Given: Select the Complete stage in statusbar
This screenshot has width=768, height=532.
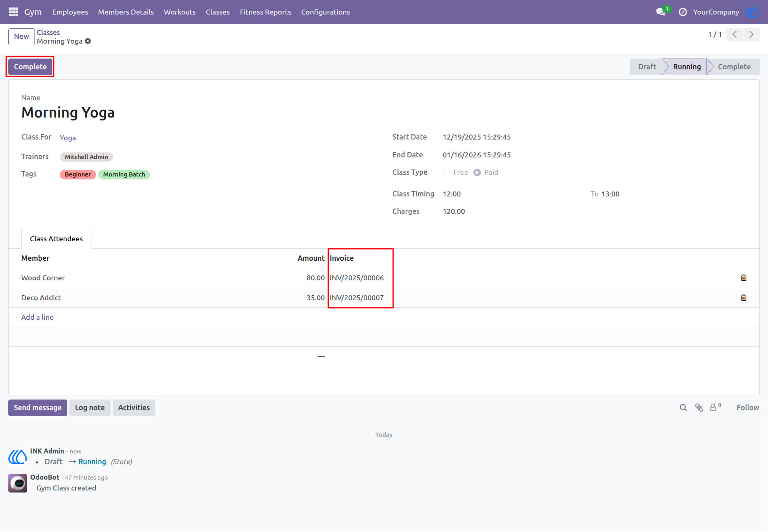Looking at the screenshot, I should 734,67.
